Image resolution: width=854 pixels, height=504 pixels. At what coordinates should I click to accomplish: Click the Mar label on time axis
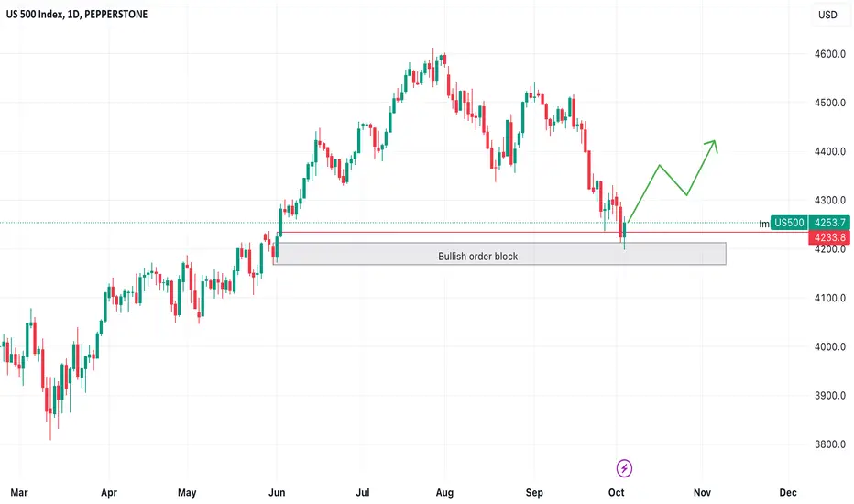[x=19, y=492]
